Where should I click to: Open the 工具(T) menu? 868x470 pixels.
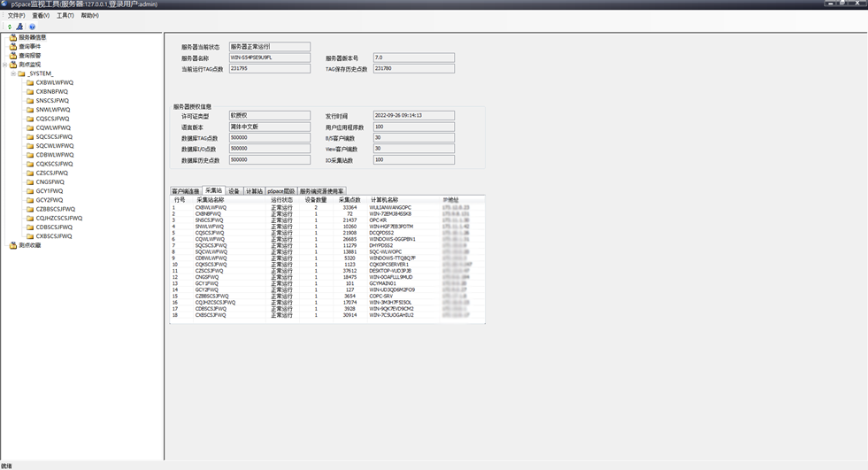[65, 16]
